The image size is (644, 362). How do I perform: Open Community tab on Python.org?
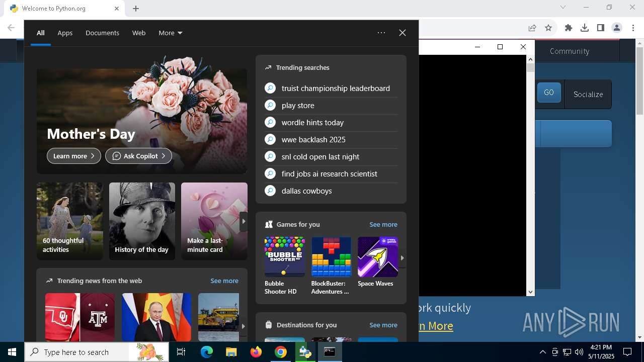coord(570,51)
